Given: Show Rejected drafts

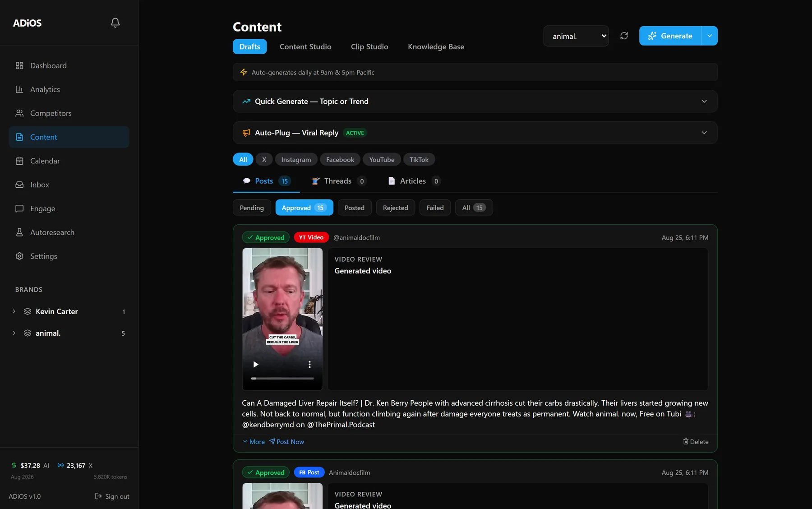Looking at the screenshot, I should point(395,208).
